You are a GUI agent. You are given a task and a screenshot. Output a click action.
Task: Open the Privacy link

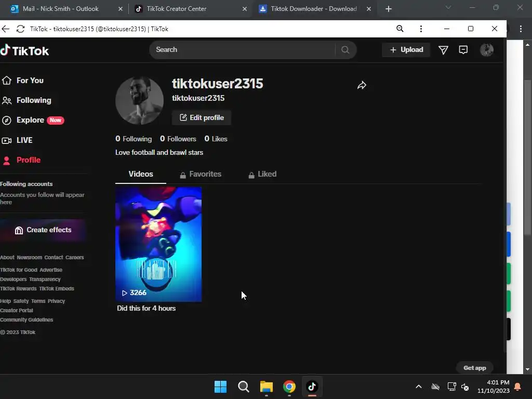(x=56, y=301)
